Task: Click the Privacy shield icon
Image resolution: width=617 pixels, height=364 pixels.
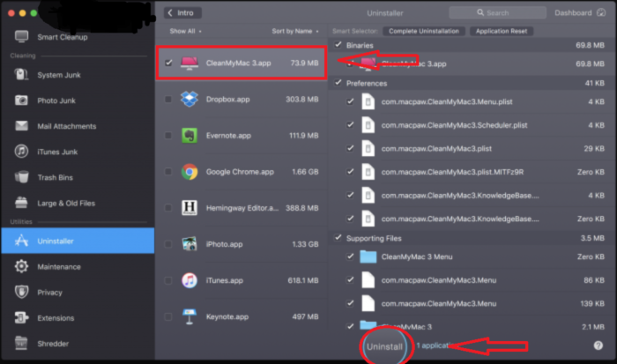Action: (21, 292)
